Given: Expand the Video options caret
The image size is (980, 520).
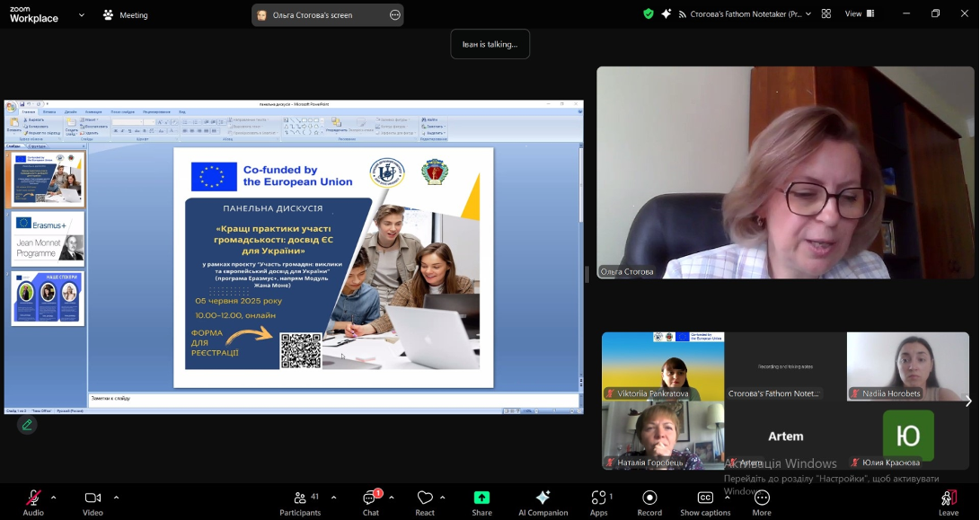Looking at the screenshot, I should coord(116,498).
